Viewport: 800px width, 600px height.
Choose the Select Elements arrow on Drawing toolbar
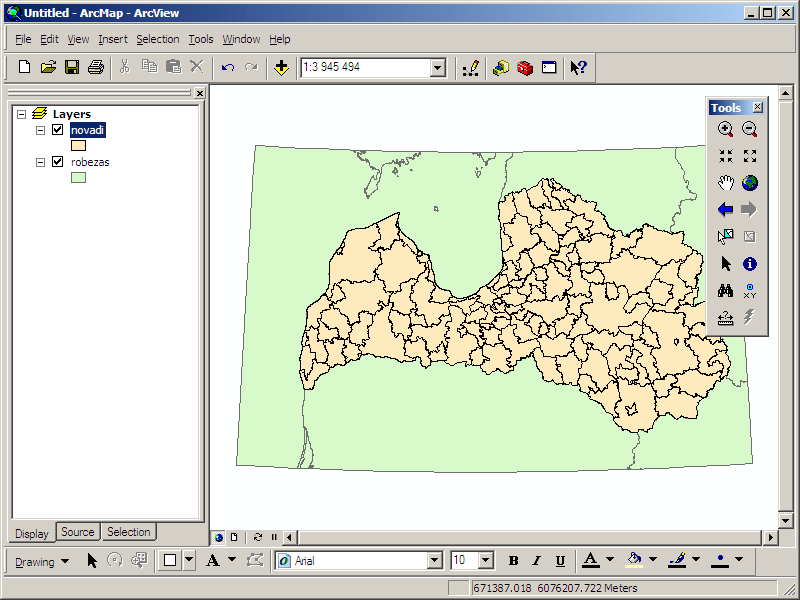coord(92,561)
